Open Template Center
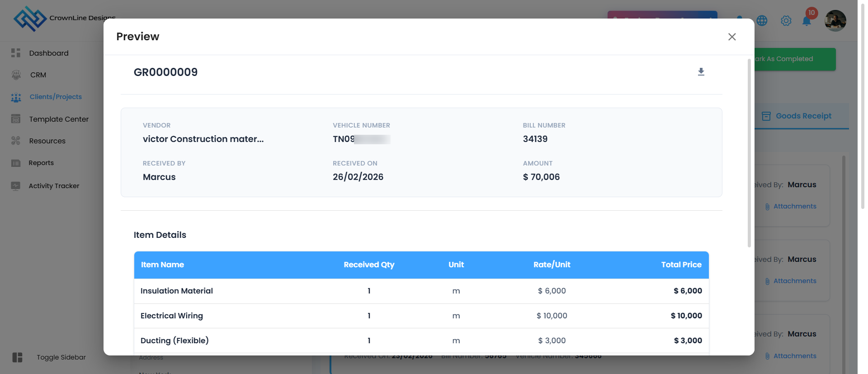 coord(59,119)
